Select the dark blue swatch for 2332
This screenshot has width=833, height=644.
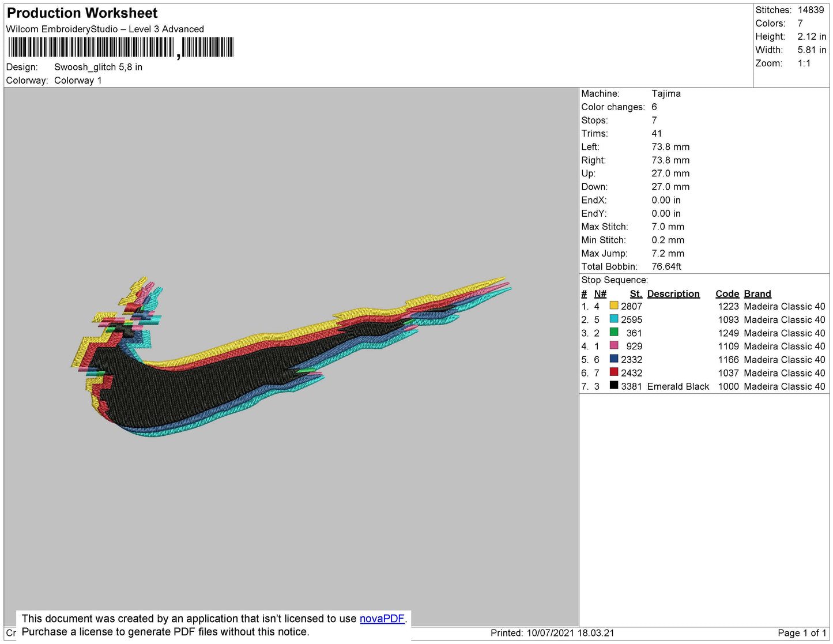[614, 359]
